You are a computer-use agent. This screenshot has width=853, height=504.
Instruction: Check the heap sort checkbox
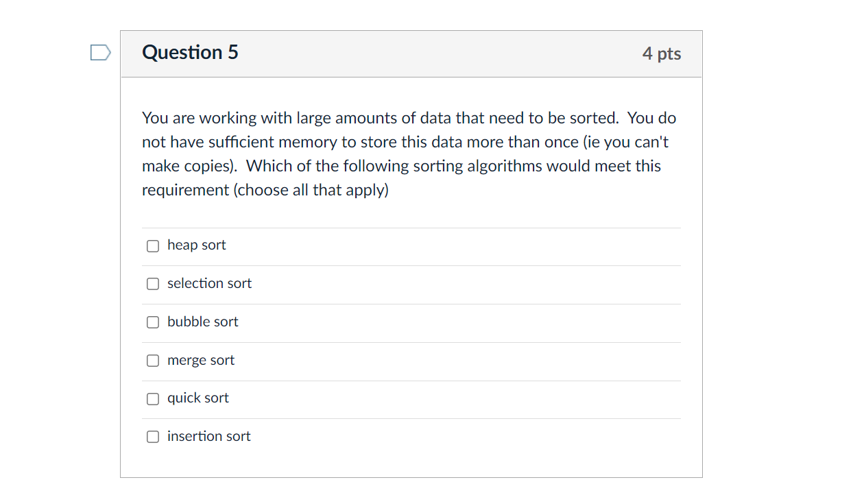(x=153, y=245)
